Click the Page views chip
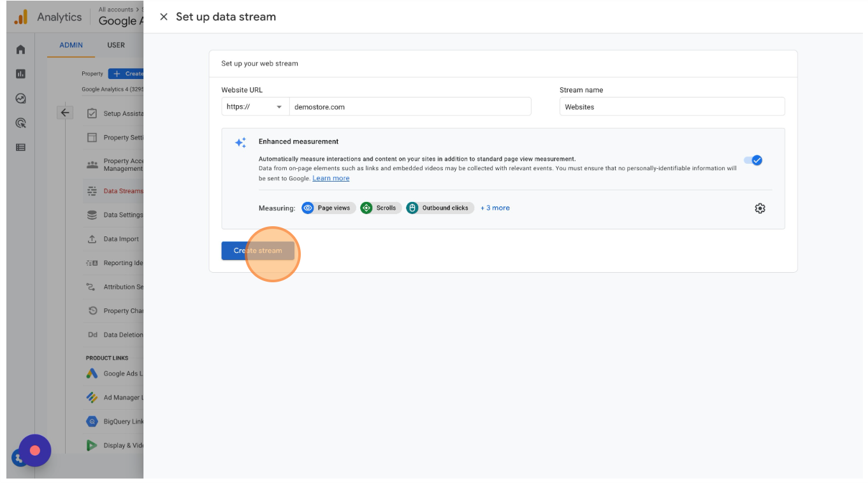This screenshot has width=868, height=483. coord(328,208)
